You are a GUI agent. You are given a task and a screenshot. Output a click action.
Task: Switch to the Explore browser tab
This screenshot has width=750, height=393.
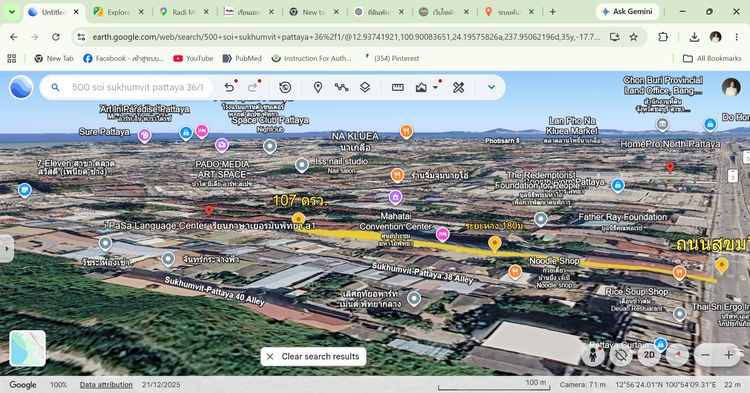coord(119,12)
